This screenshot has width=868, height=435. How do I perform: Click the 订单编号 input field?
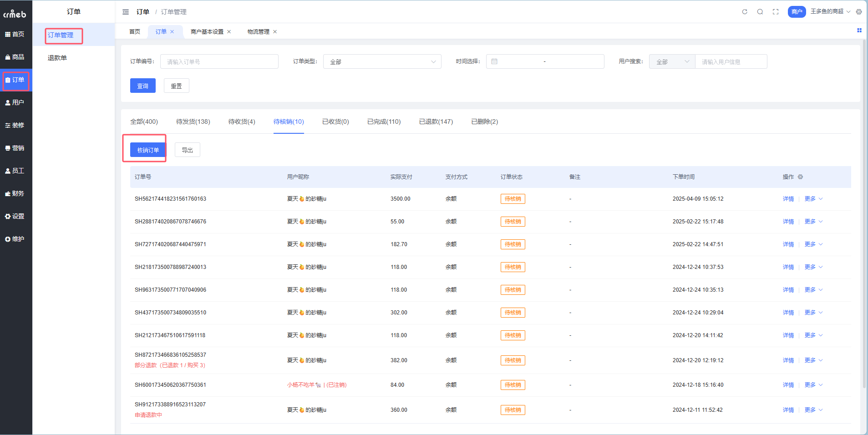219,61
